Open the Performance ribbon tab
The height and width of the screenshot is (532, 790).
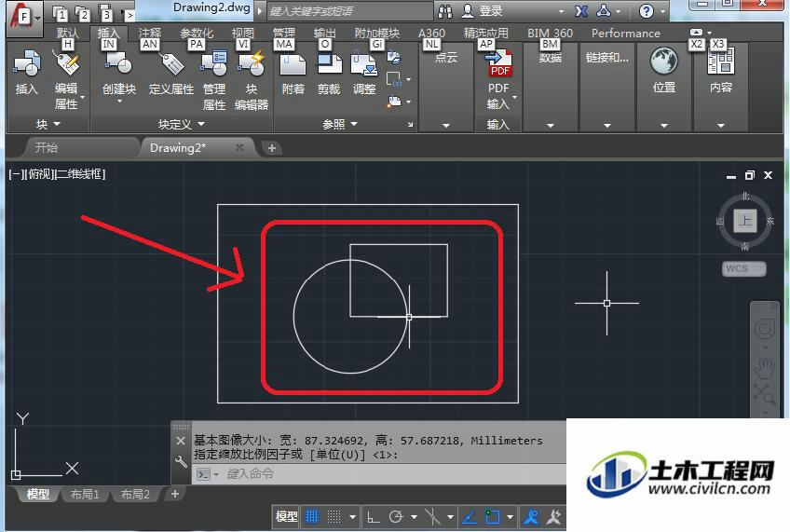point(625,34)
